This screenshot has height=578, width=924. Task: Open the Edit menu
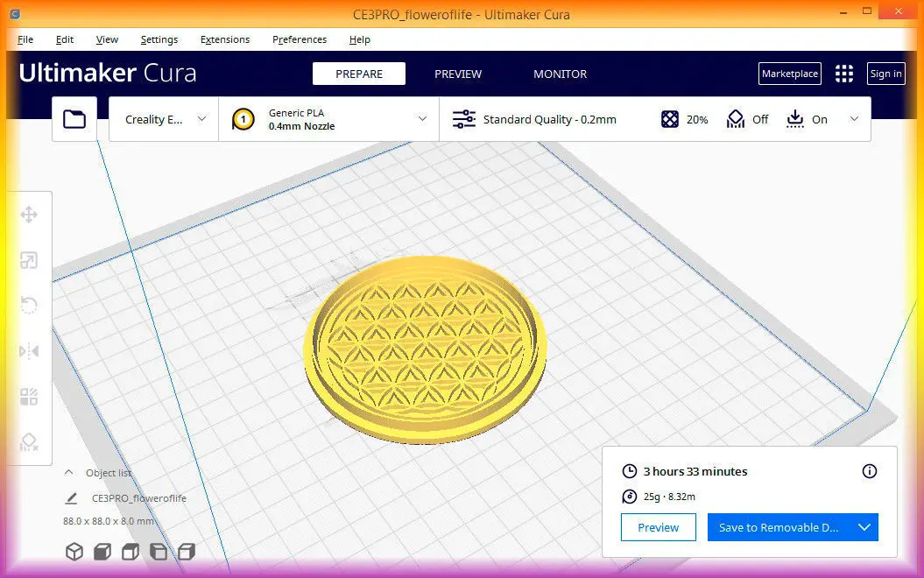(65, 39)
